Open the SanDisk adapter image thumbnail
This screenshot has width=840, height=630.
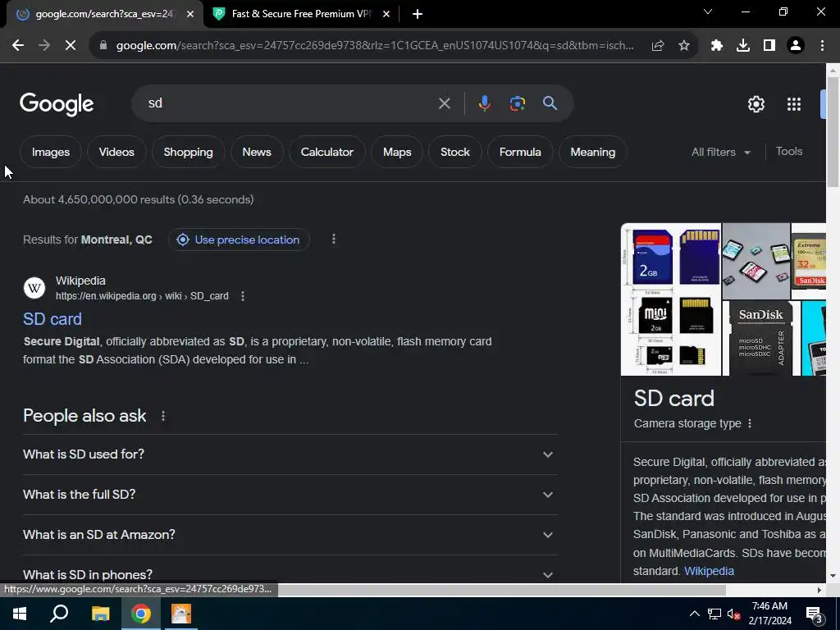point(761,338)
